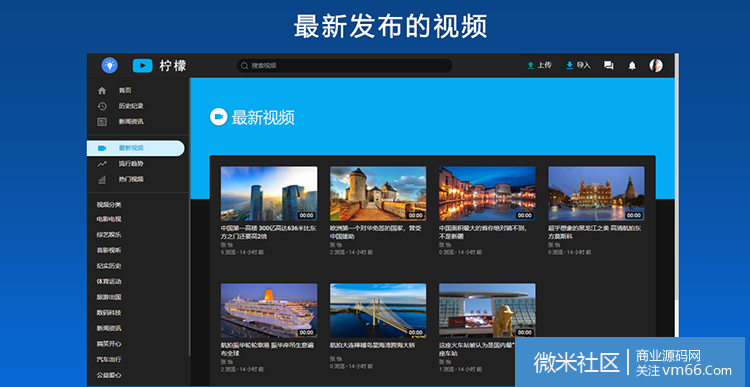Open the 体育运动 category link
Screen dimensions: 750x387
109,281
